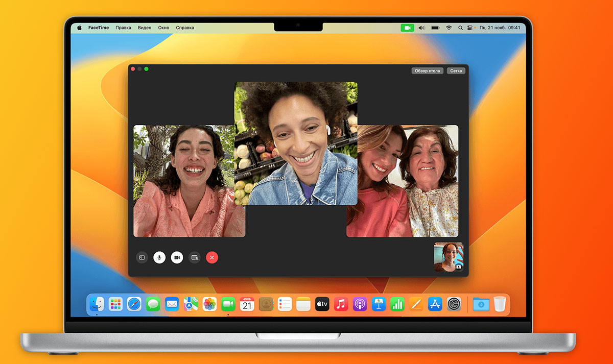
Task: Open Contacts from the Dock
Action: point(266,304)
